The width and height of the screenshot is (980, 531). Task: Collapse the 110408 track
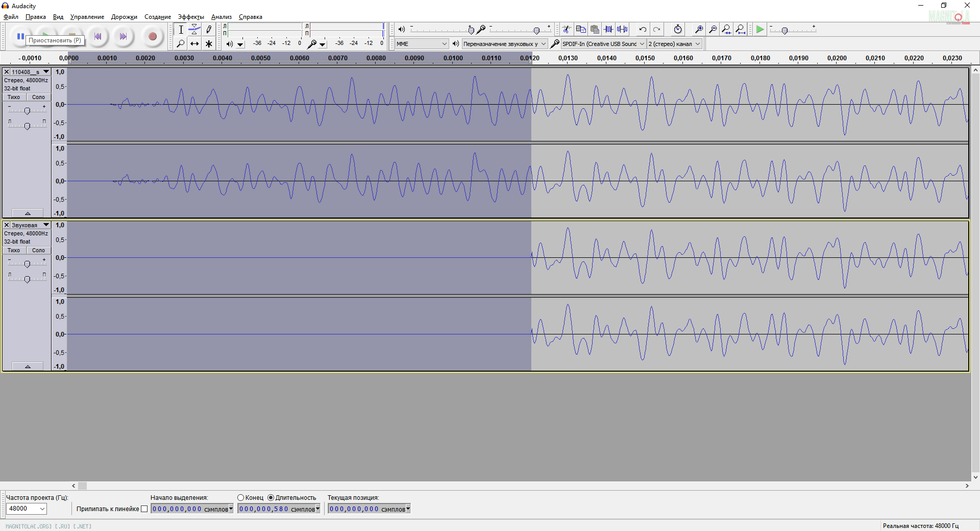tap(28, 213)
